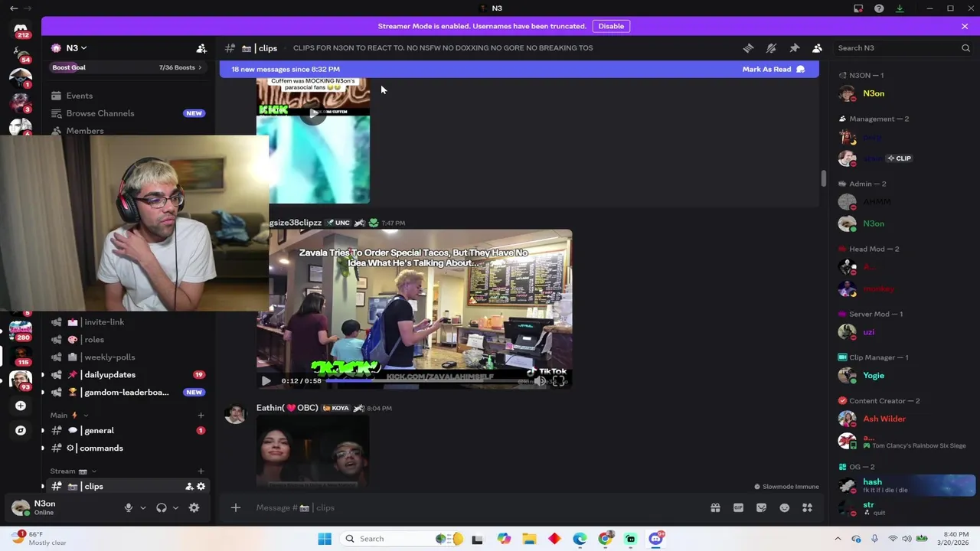Open Inbox icon in title bar
This screenshot has width=980, height=551.
pos(858,8)
